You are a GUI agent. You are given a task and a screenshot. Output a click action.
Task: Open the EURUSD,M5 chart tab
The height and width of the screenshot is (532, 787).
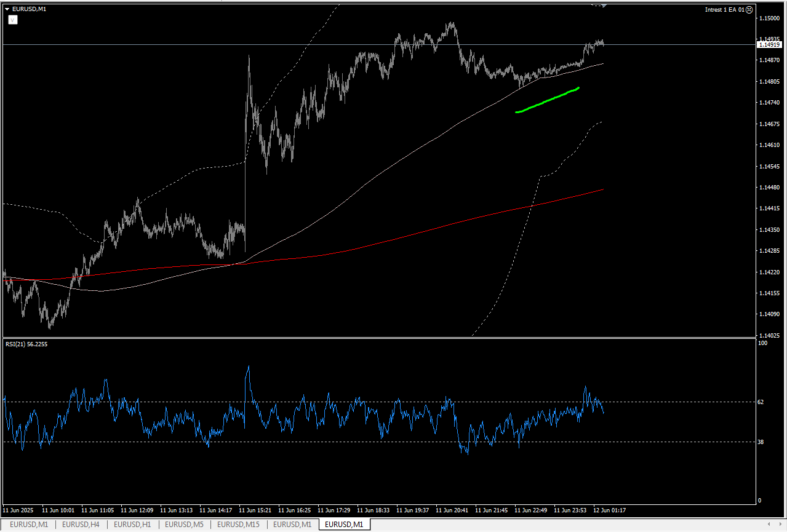tap(184, 525)
